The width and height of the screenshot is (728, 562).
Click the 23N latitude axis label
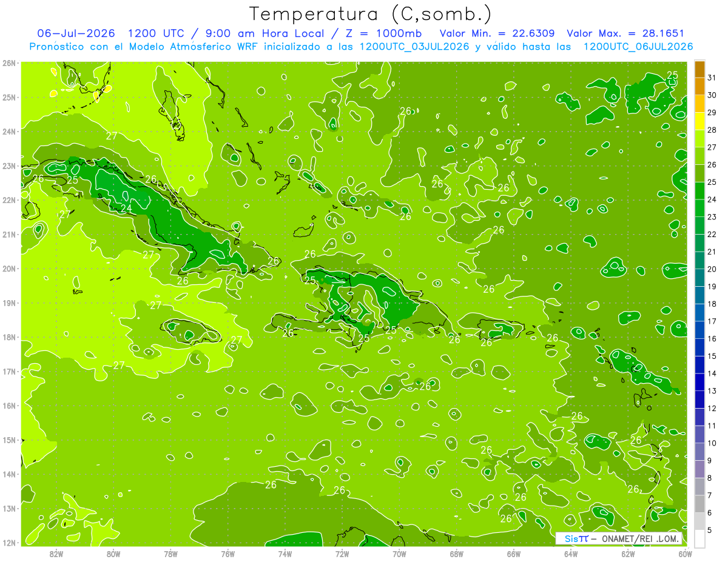click(x=8, y=166)
